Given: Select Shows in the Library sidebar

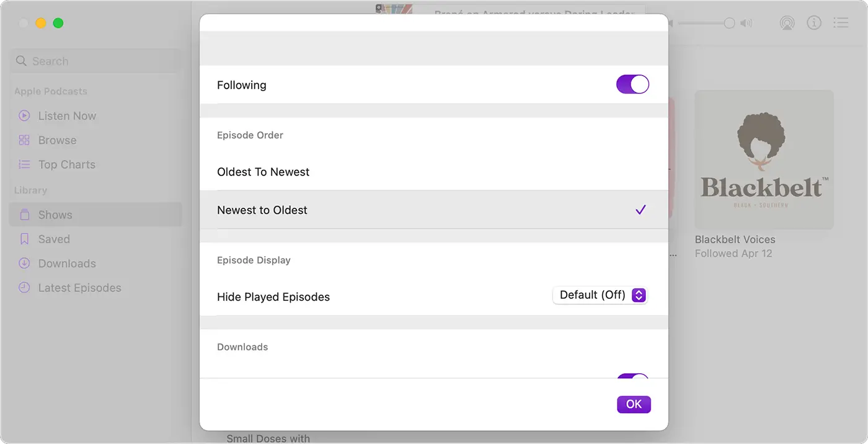Looking at the screenshot, I should pyautogui.click(x=55, y=215).
